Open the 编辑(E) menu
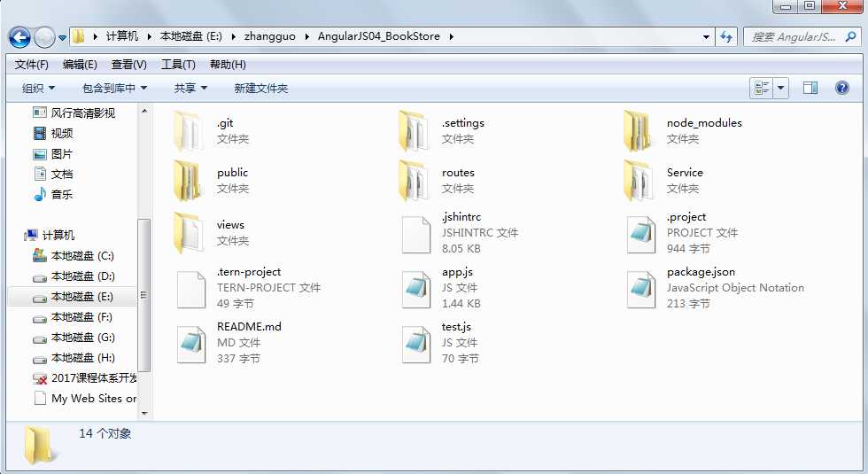The image size is (868, 474). click(x=80, y=64)
